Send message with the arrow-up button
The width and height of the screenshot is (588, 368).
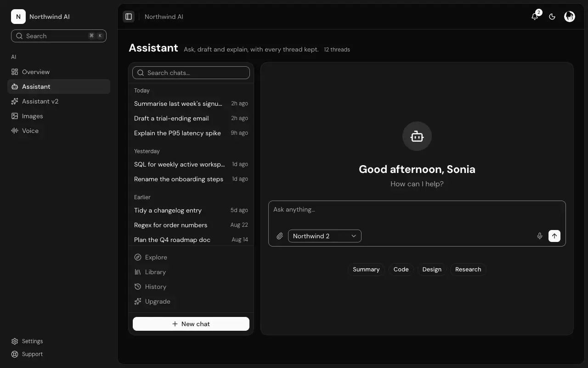click(554, 236)
